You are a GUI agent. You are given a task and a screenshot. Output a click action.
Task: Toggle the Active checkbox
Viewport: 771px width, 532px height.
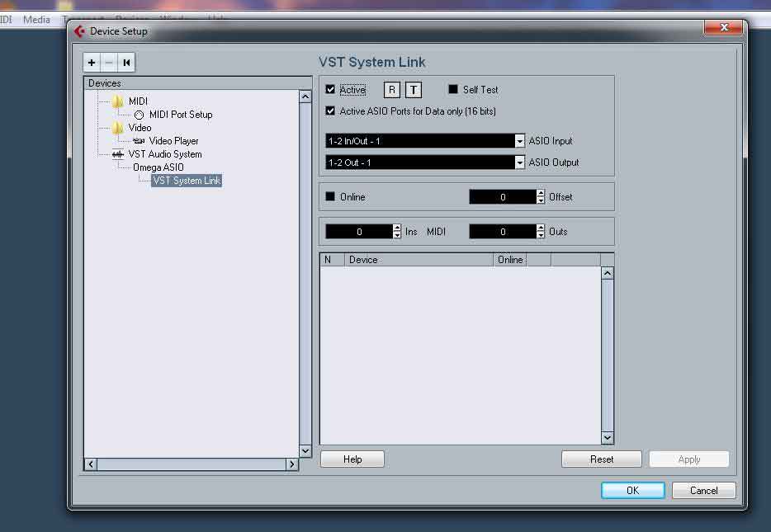click(330, 89)
